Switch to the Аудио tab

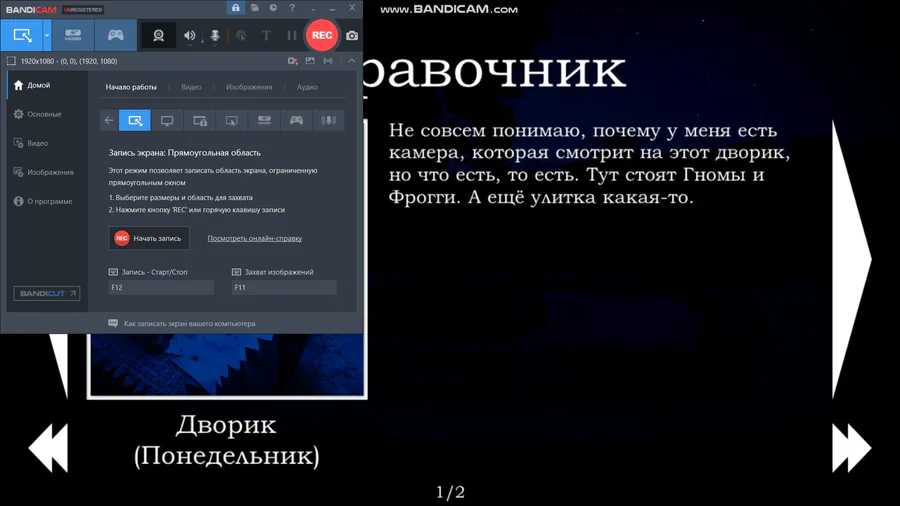[307, 87]
